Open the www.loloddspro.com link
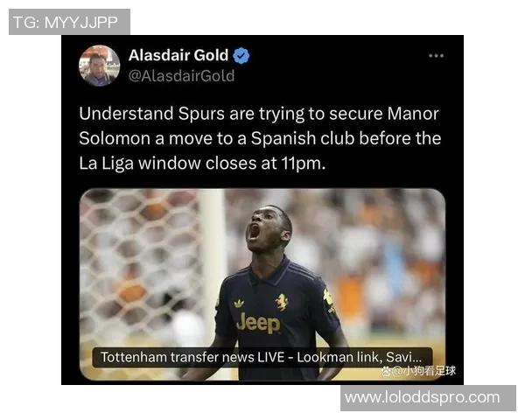The height and width of the screenshot is (420, 525). pyautogui.click(x=423, y=397)
